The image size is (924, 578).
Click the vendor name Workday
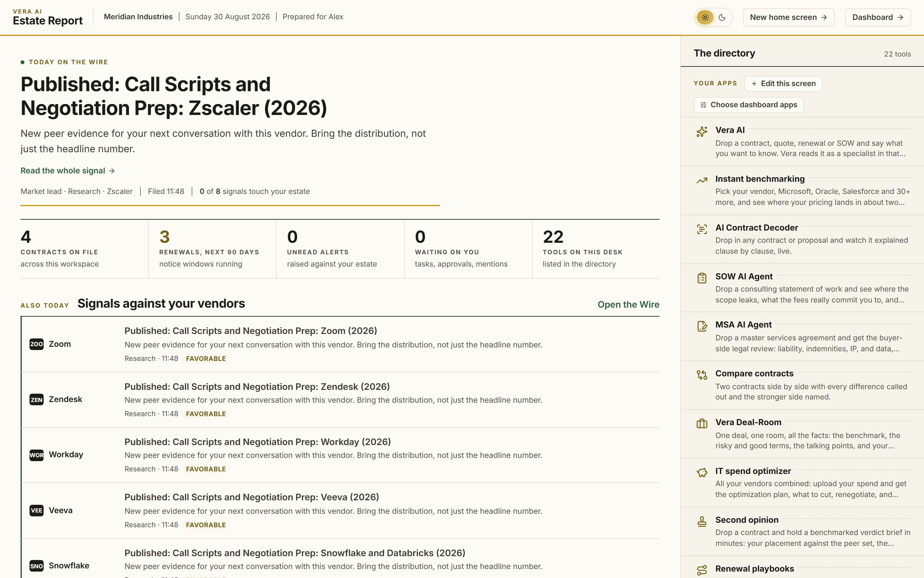(x=66, y=455)
